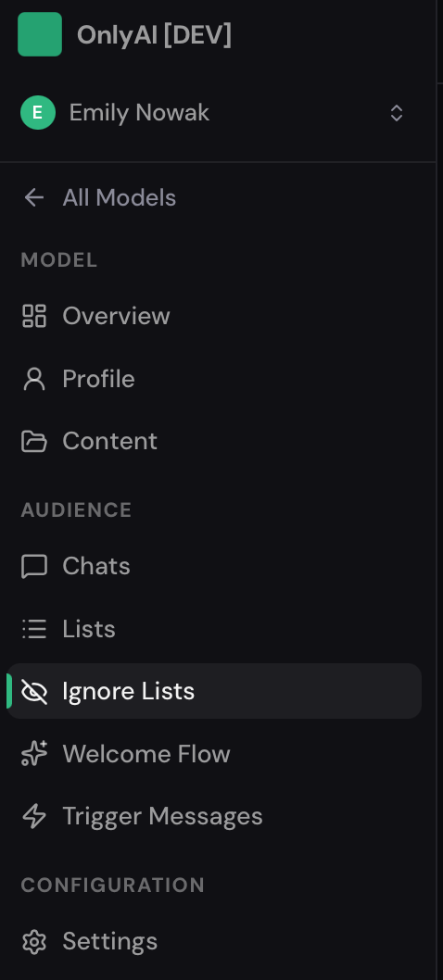Image resolution: width=443 pixels, height=980 pixels.
Task: Click the OnlyAI [DEV] title
Action: tap(154, 35)
